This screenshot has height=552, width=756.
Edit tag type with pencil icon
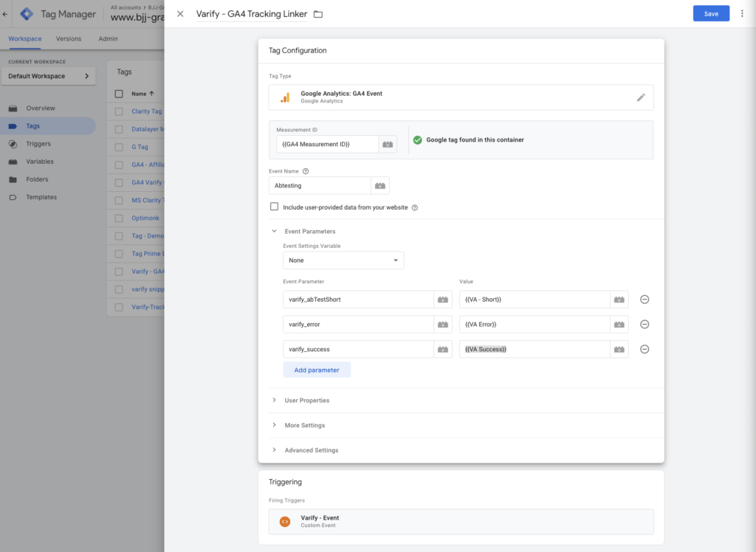pyautogui.click(x=641, y=97)
